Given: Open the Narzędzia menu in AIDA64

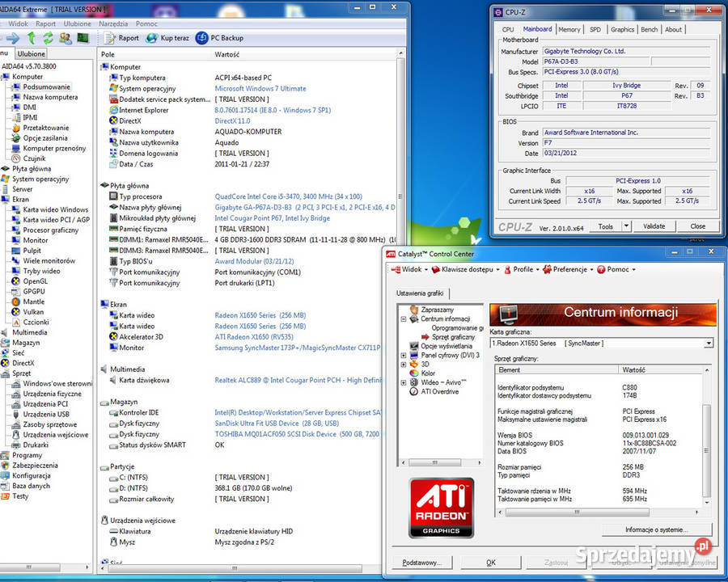Looking at the screenshot, I should 113,23.
